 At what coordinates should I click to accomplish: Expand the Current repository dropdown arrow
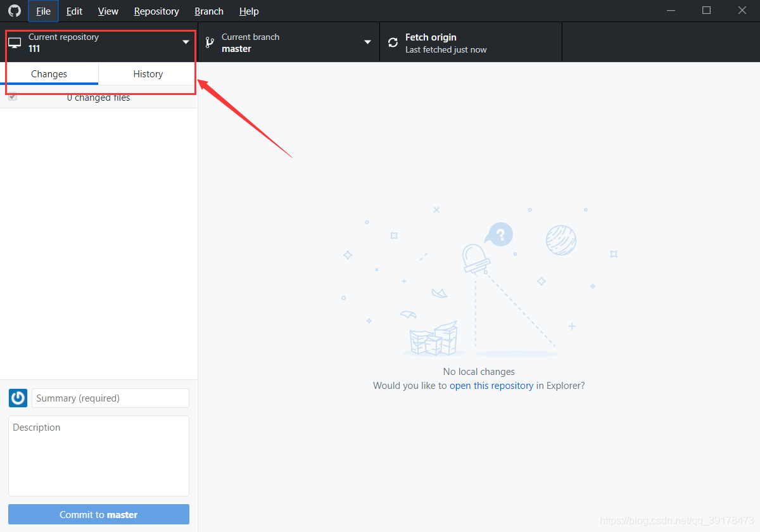pos(186,42)
